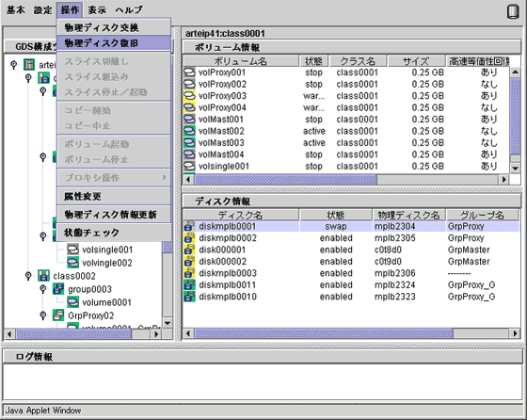
Task: Click the volume table scroll-down arrow
Action: 516,168
